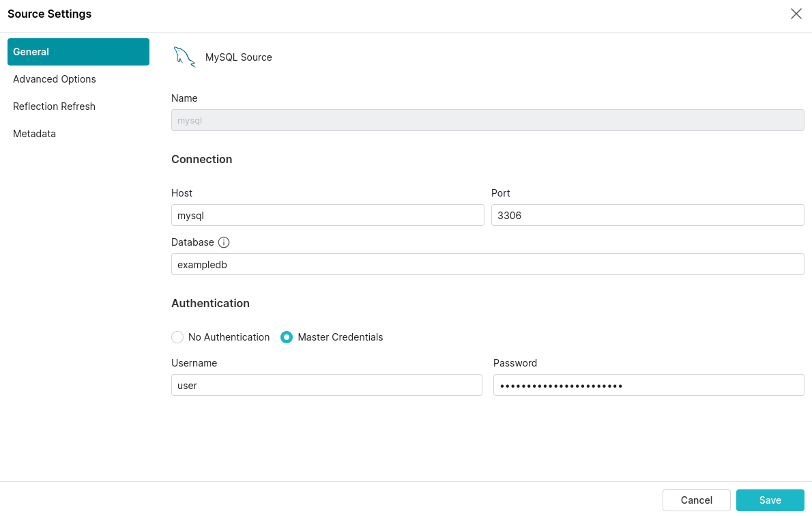Image resolution: width=812 pixels, height=516 pixels.
Task: Click the Cancel button
Action: 696,500
